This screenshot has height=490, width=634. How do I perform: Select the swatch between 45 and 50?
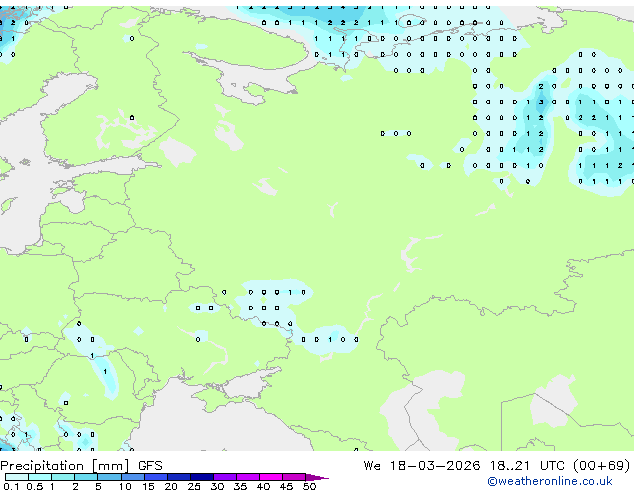[294, 477]
